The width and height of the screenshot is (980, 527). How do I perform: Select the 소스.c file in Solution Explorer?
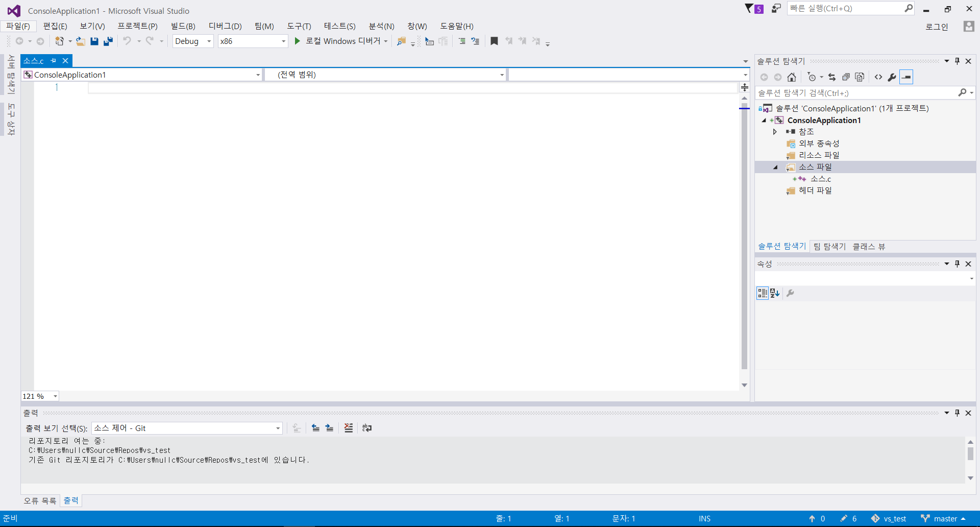click(x=821, y=179)
